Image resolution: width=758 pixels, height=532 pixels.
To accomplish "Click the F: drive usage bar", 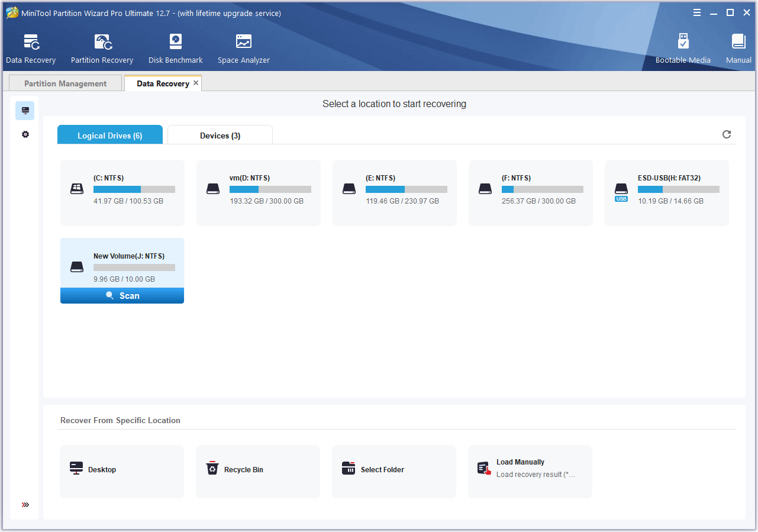I will coord(543,189).
